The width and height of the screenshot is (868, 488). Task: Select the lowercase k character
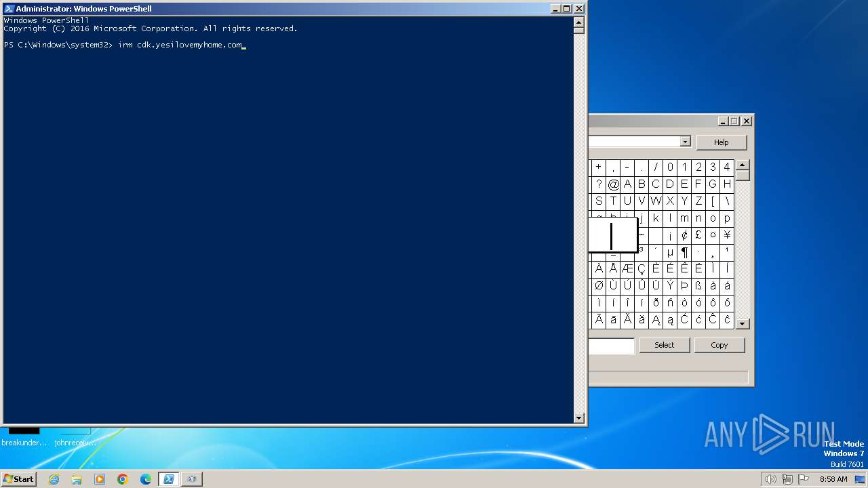656,218
